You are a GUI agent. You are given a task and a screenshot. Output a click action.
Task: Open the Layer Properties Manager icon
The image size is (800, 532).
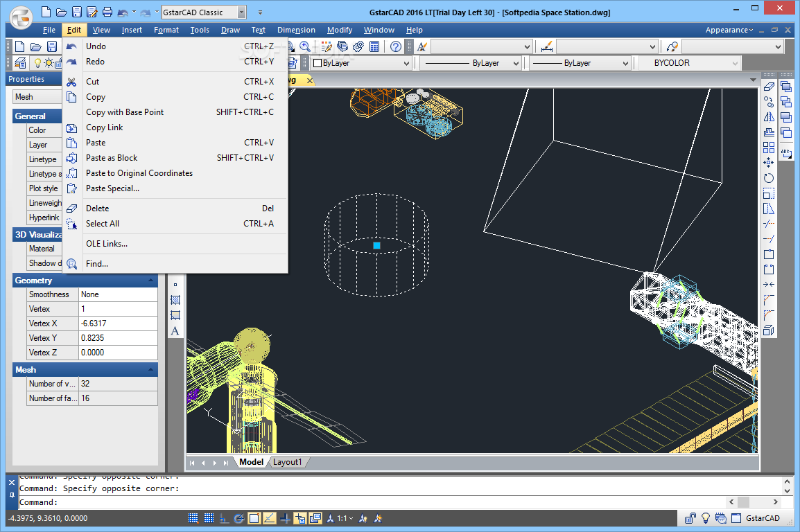pos(20,63)
